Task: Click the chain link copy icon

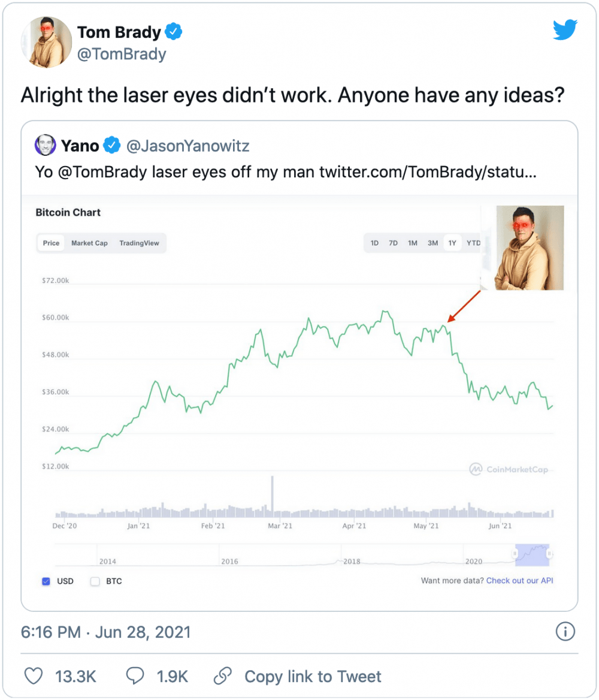Action: 223,676
